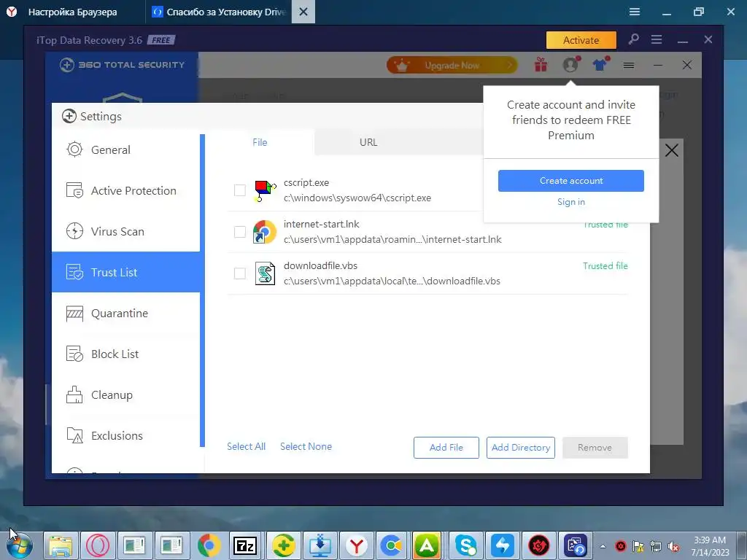Image resolution: width=747 pixels, height=560 pixels.
Task: Switch to Настройка Браузера browser tab
Action: [72, 12]
